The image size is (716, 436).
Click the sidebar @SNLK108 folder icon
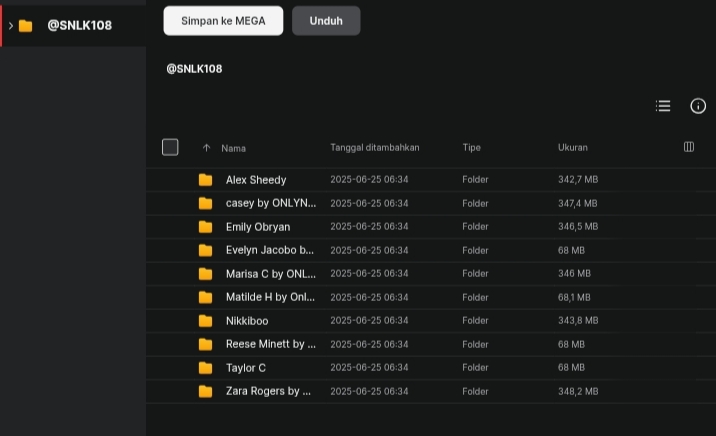[26, 26]
